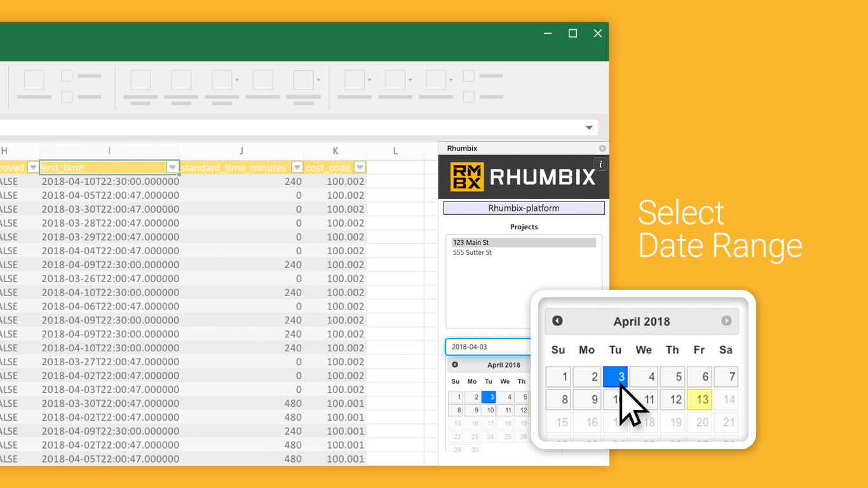This screenshot has width=868, height=488.
Task: Click the standard_time_minutes header cell
Action: [x=241, y=168]
